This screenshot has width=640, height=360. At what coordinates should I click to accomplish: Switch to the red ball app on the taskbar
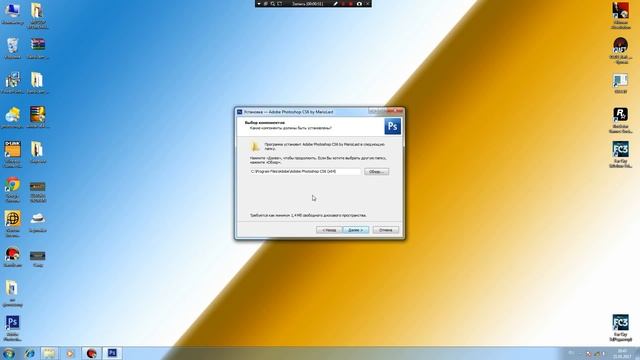(91, 353)
